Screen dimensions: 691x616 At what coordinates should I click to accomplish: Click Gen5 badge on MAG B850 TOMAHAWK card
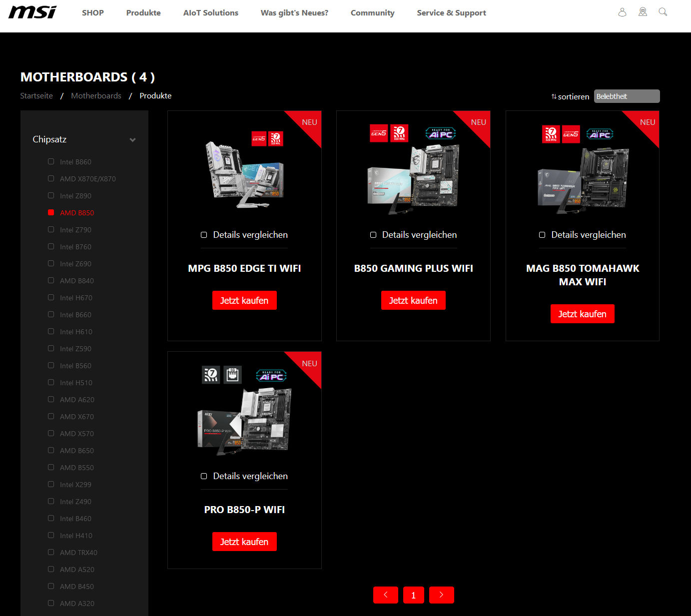(571, 134)
